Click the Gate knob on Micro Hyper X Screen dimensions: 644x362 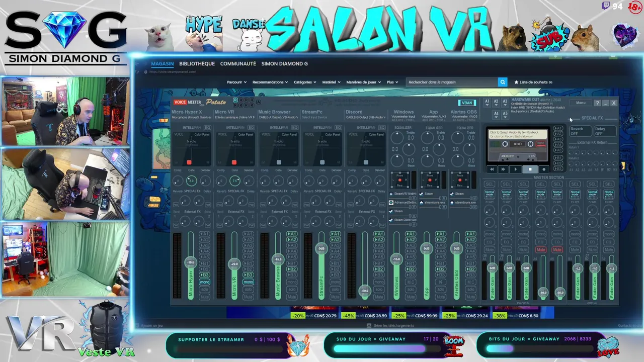click(191, 180)
